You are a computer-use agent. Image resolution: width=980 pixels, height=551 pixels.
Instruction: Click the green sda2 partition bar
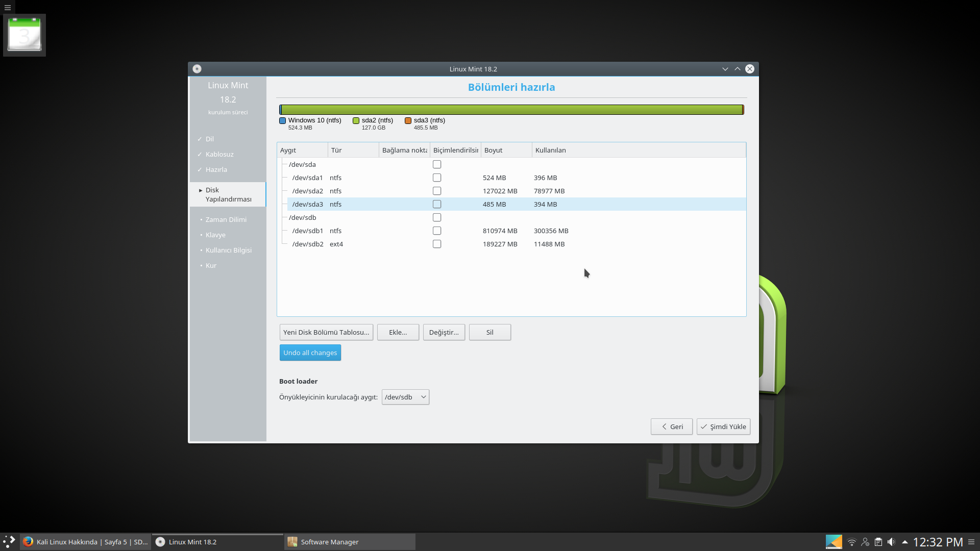coord(510,110)
